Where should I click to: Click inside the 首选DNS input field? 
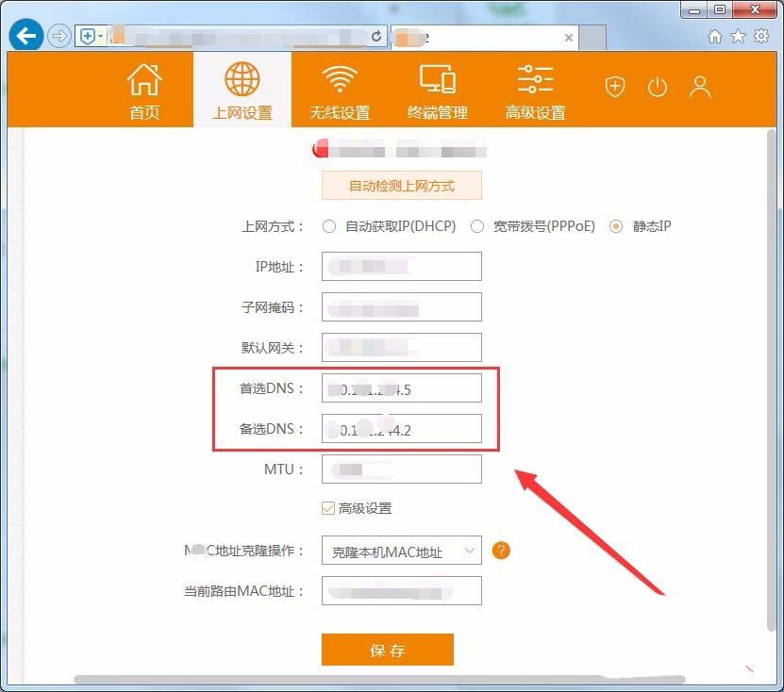click(x=401, y=387)
